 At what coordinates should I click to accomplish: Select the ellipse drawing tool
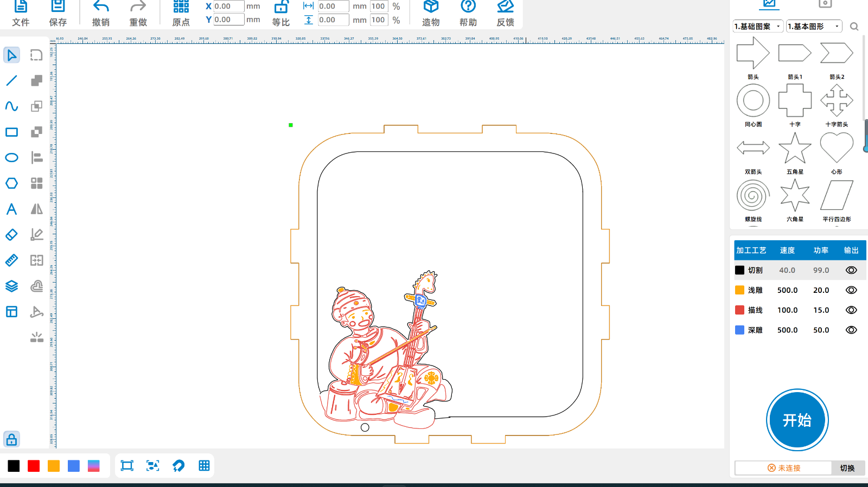point(11,158)
